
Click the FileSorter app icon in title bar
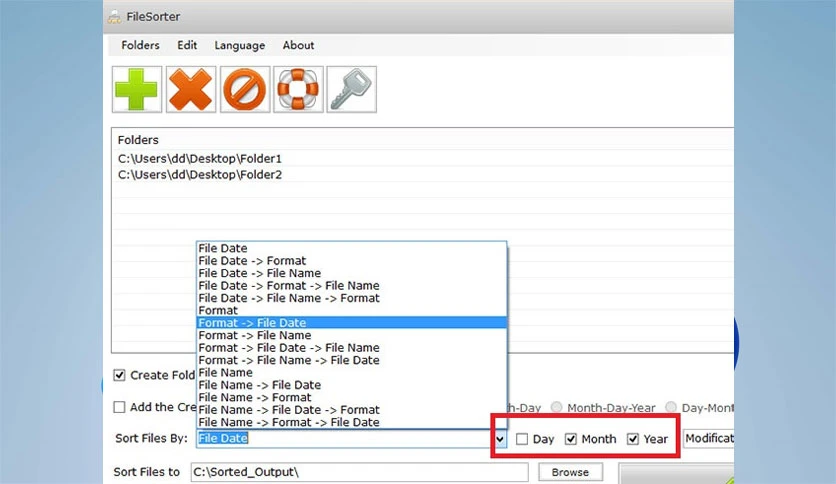114,17
